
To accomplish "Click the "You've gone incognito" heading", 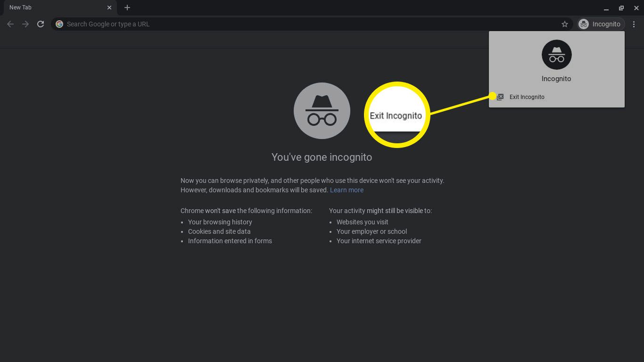I will (x=322, y=157).
